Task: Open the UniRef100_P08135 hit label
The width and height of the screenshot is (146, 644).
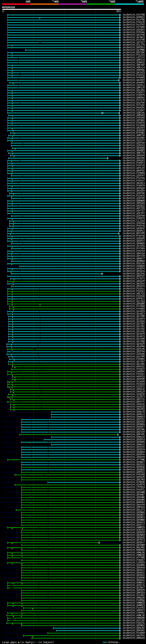Action: tap(133, 22)
